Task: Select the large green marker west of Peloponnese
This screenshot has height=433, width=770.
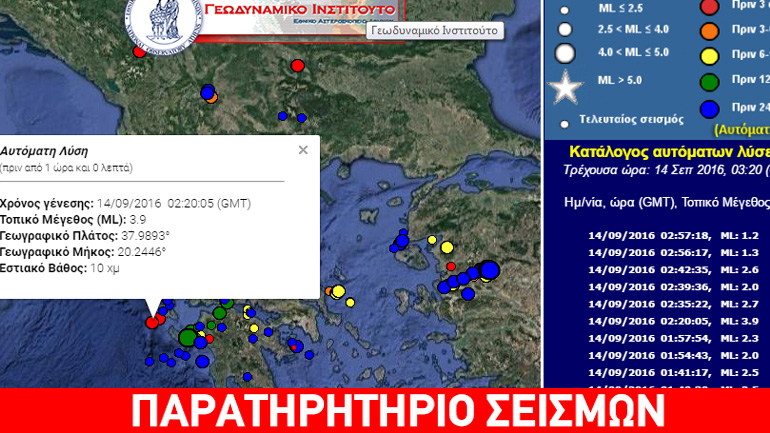Action: coord(188,337)
